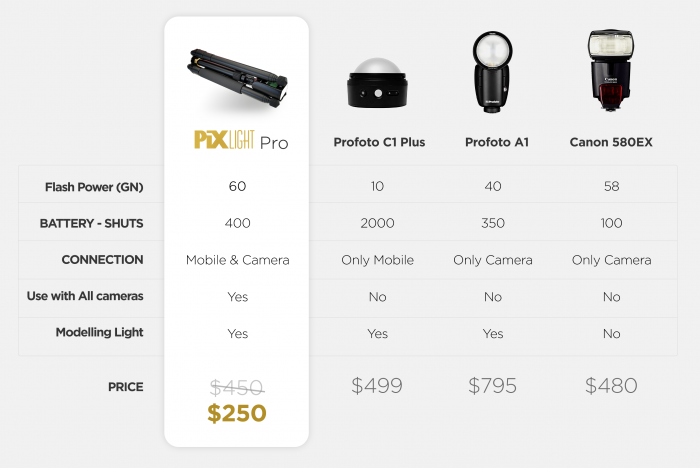Image resolution: width=700 pixels, height=468 pixels.
Task: Click the $499 Profoto C1 Plus price
Action: tap(377, 385)
